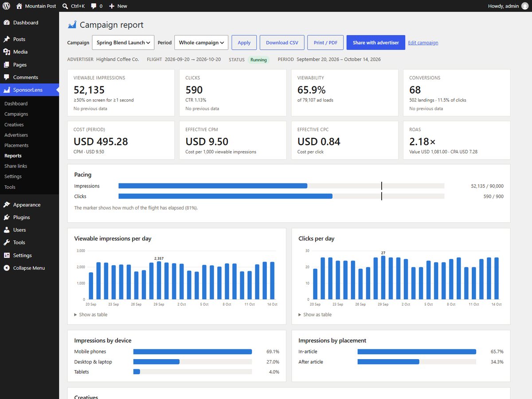
Task: Expand Show as table under Clicks per day
Action: (x=315, y=314)
